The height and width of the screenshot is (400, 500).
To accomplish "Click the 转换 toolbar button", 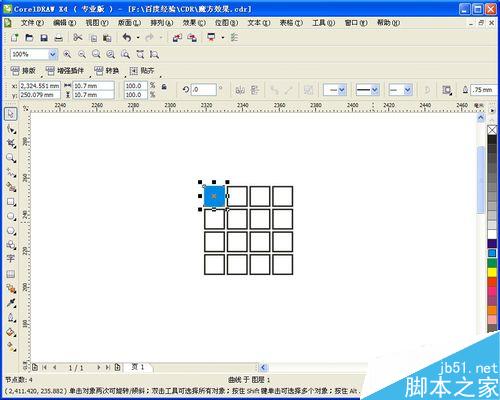I will tap(107, 71).
